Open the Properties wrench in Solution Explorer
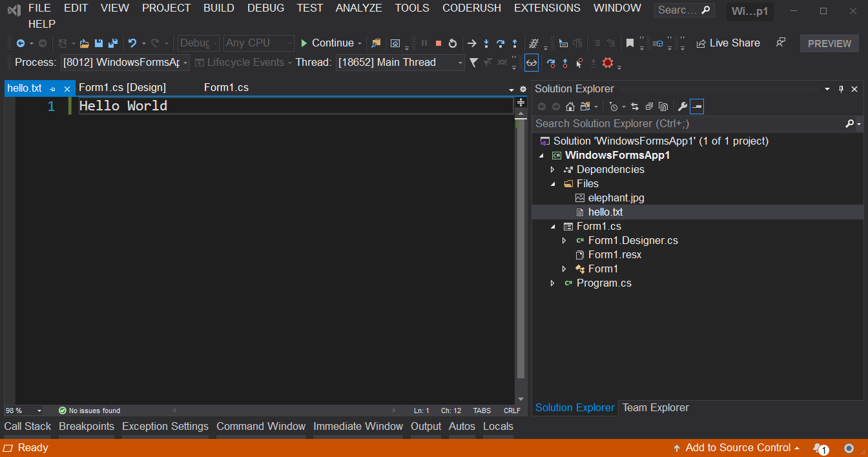The height and width of the screenshot is (457, 868). [x=683, y=107]
